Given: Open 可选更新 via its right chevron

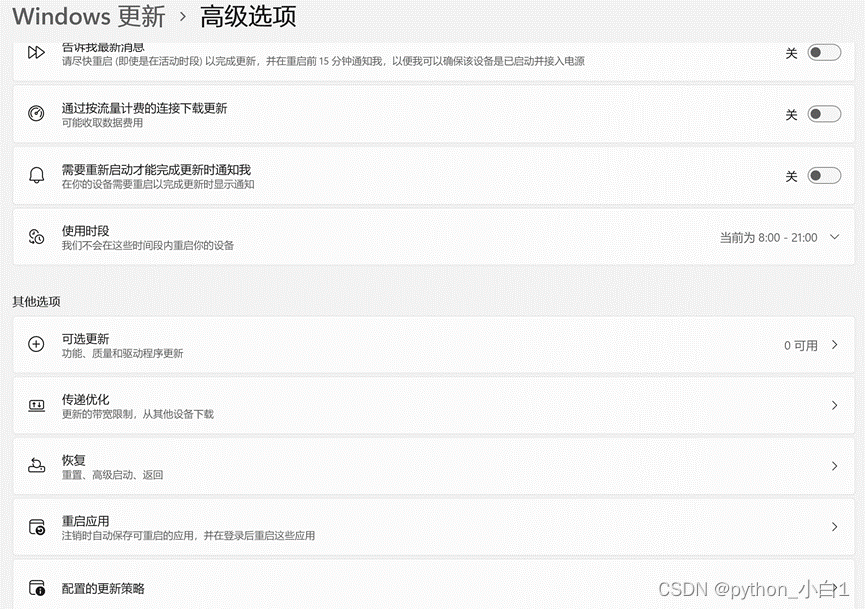Looking at the screenshot, I should point(835,345).
